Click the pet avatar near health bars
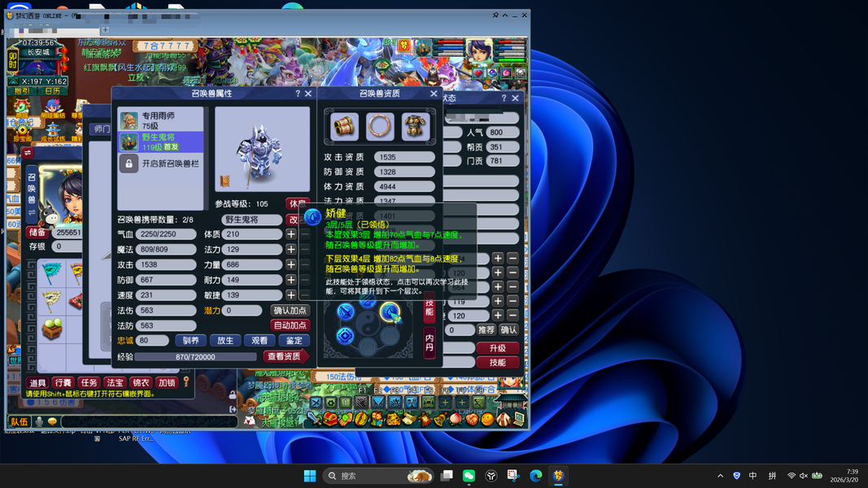 coord(423,48)
